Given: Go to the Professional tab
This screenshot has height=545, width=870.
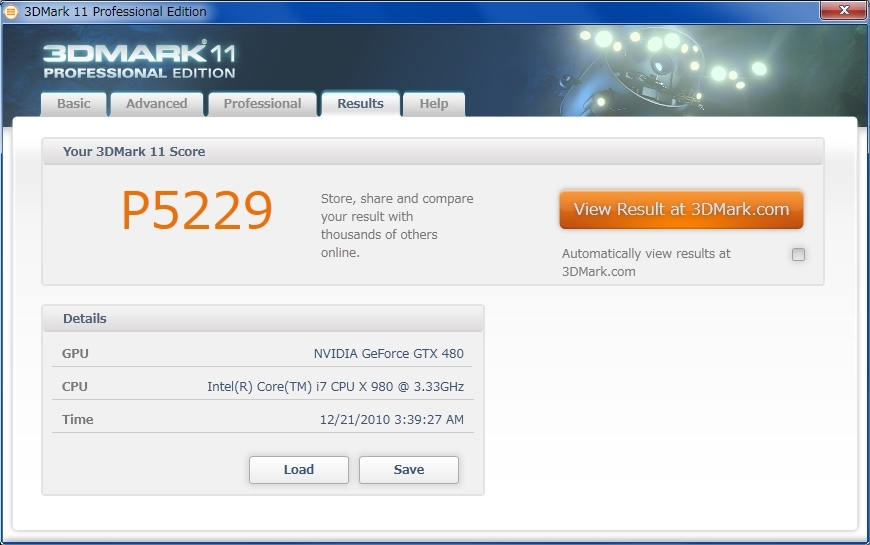Looking at the screenshot, I should click(262, 104).
